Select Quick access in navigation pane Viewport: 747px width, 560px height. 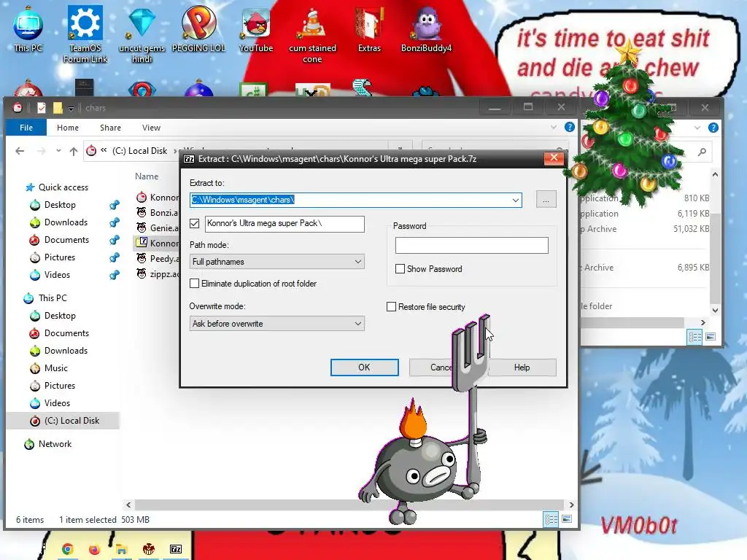point(63,187)
